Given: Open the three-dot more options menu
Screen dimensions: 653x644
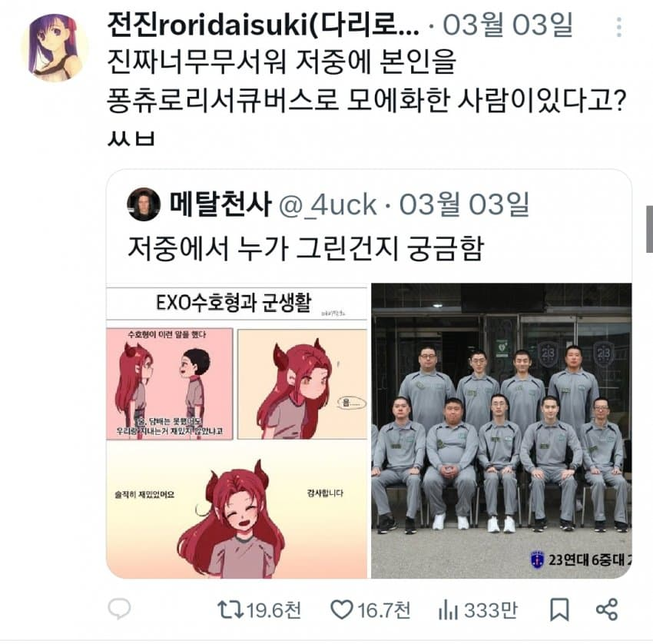Looking at the screenshot, I should 619,27.
